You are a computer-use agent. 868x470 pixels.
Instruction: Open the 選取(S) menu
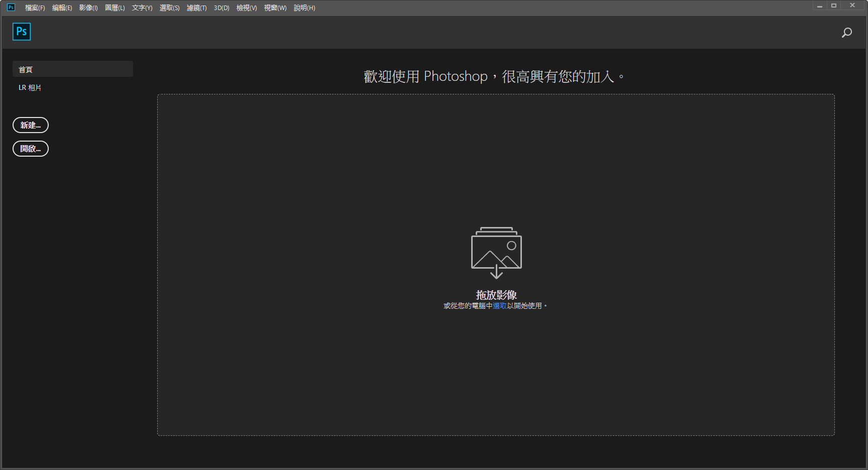[170, 8]
